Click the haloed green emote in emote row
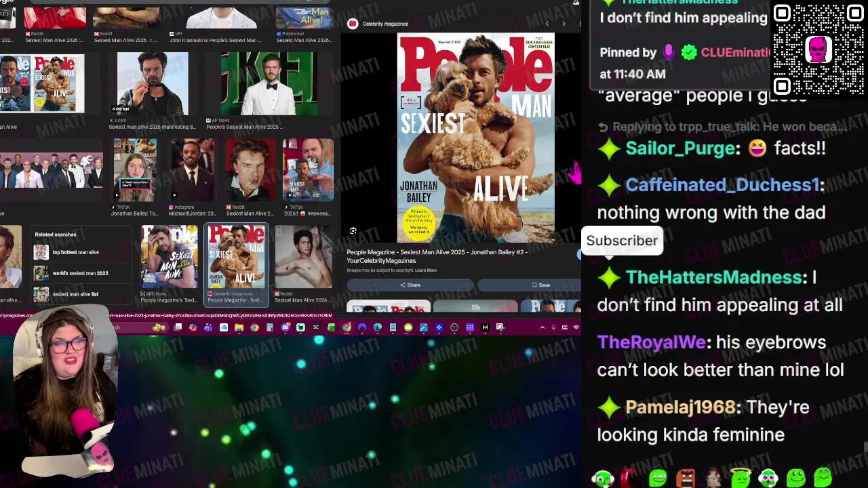The image size is (868, 488). pos(741,478)
